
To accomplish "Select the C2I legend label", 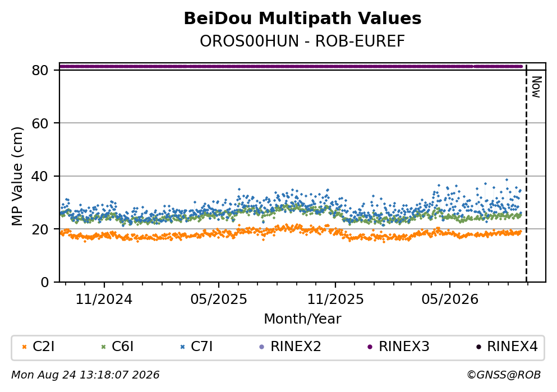I will point(44,347).
